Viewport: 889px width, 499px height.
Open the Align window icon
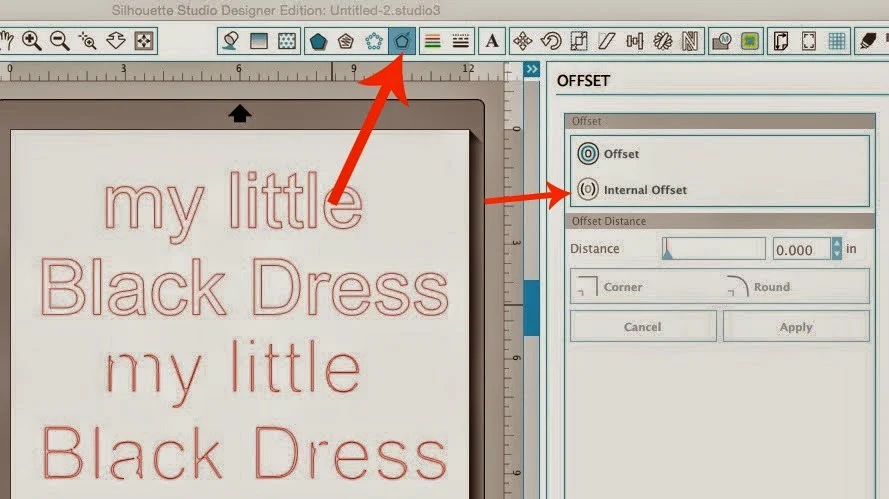[634, 41]
